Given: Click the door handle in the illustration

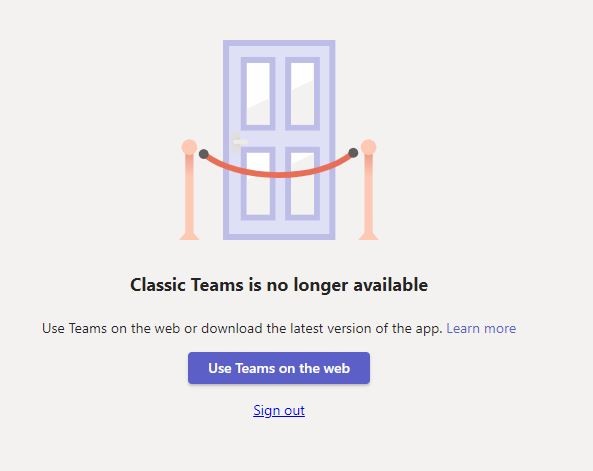Looking at the screenshot, I should tap(239, 142).
